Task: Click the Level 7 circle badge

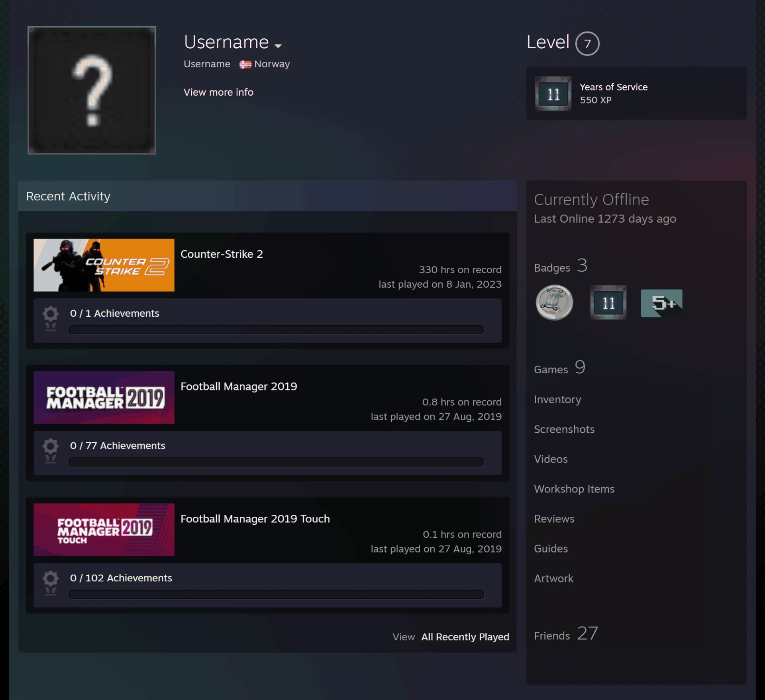Action: [587, 43]
